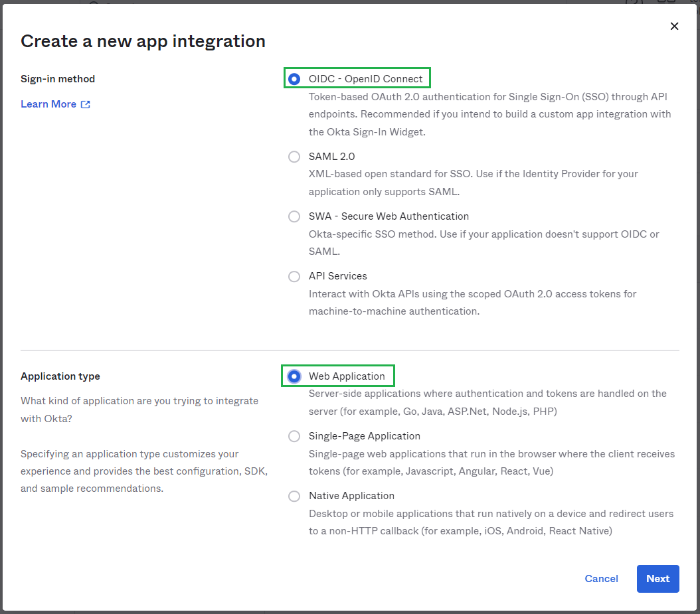Close the dialog with the X icon
Screen dimensions: 700x614
click(x=674, y=27)
